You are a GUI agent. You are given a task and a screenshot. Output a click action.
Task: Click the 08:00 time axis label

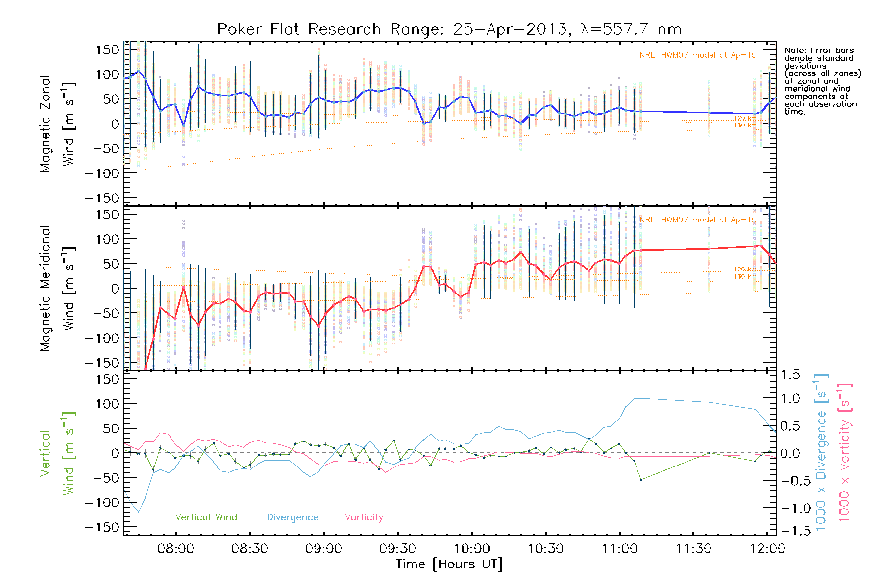[x=175, y=548]
